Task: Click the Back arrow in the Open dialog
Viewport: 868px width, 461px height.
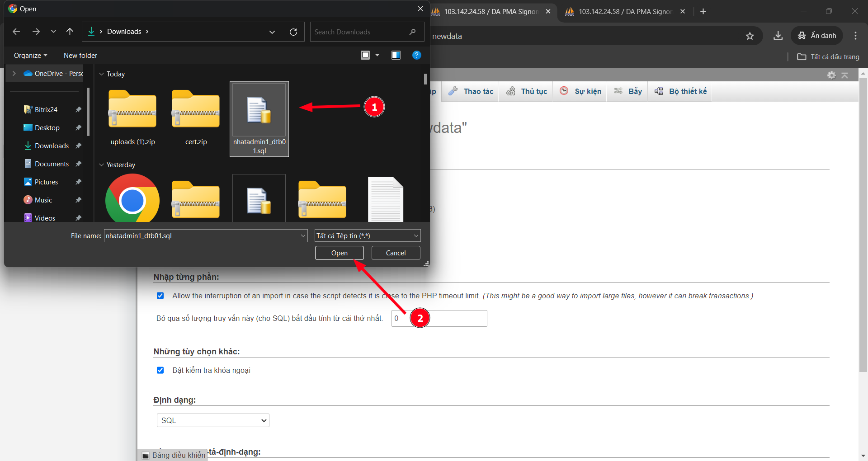Action: 16,32
